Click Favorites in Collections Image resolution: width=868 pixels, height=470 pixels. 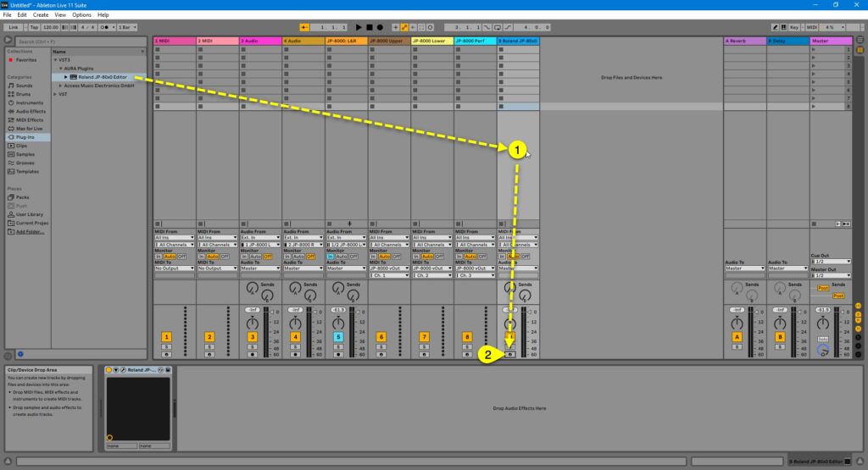26,60
